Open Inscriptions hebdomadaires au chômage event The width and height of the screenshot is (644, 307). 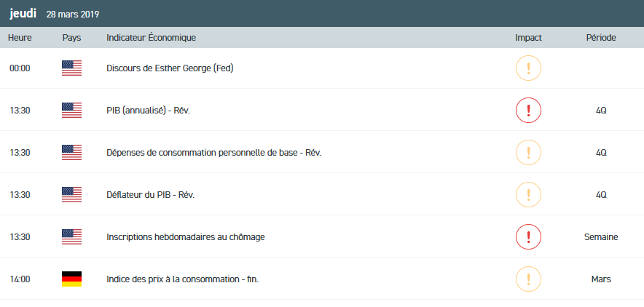tap(185, 237)
